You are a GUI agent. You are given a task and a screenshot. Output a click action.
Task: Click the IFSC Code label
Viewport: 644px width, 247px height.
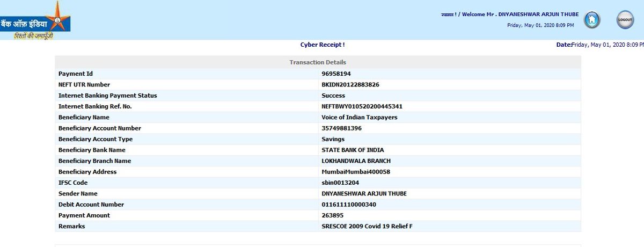[x=73, y=183]
